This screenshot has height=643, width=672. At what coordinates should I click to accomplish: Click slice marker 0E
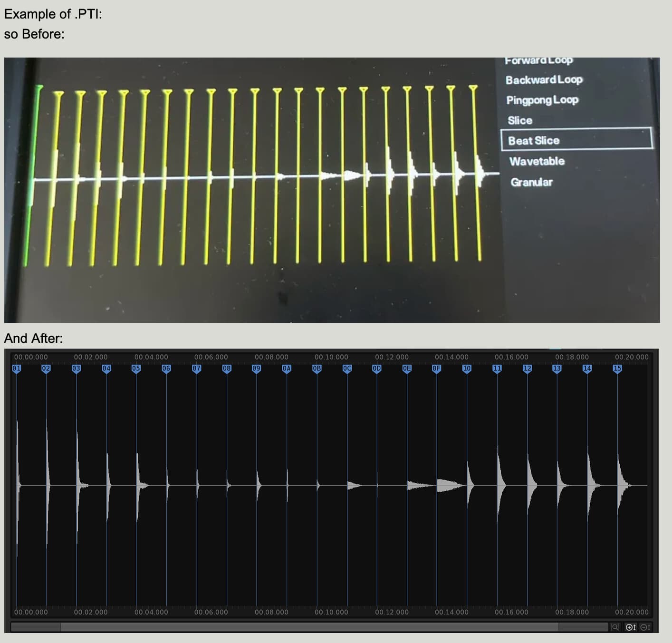pyautogui.click(x=407, y=369)
